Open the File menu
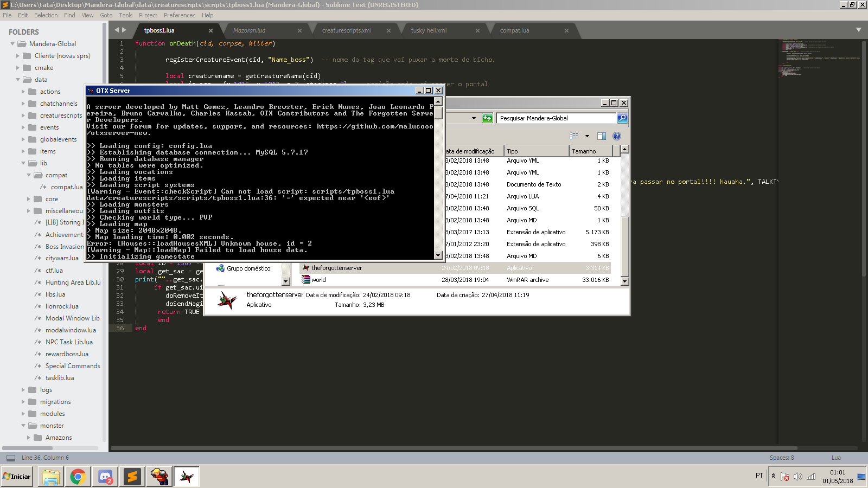868x488 pixels. [x=7, y=15]
